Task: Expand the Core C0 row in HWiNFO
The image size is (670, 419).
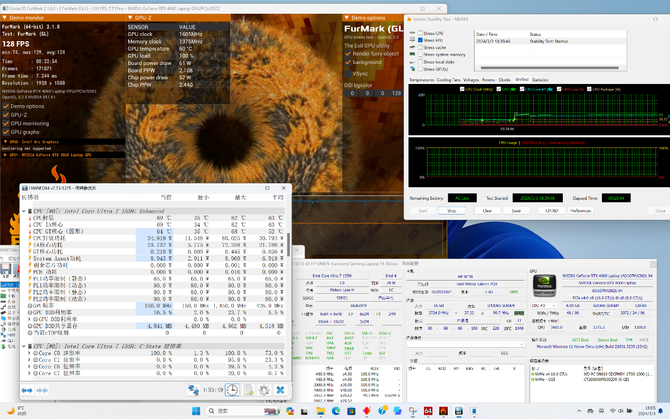Action: click(x=29, y=353)
